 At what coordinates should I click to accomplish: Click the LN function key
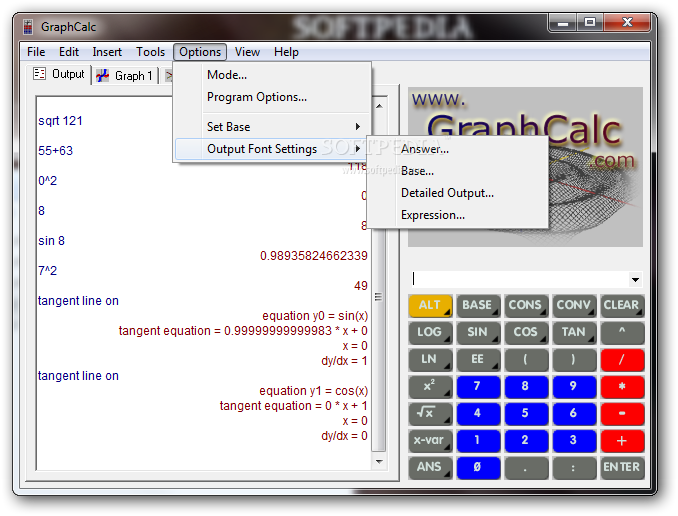point(430,359)
